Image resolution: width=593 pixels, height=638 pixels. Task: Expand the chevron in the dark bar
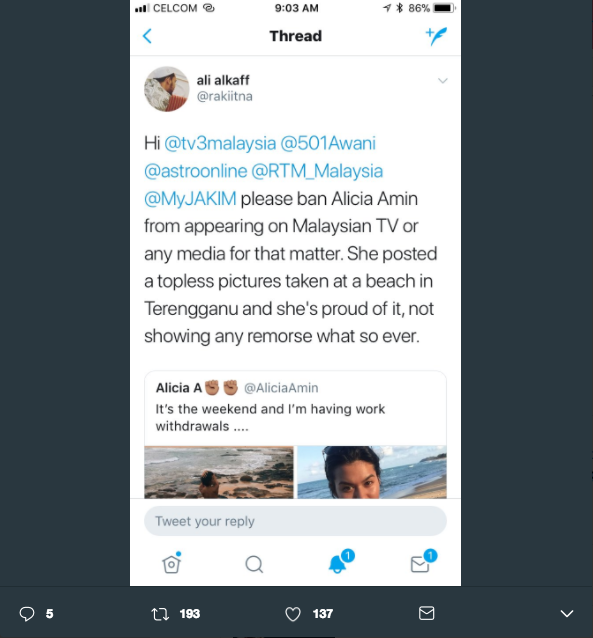tap(567, 613)
